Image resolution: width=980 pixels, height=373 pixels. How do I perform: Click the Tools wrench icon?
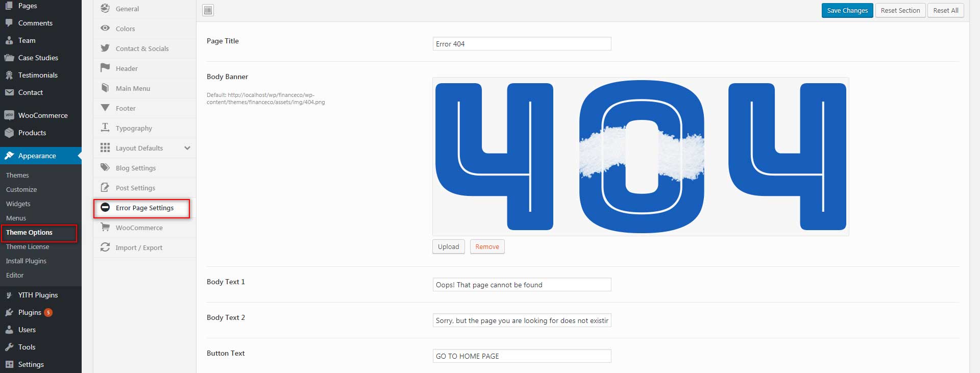point(9,347)
